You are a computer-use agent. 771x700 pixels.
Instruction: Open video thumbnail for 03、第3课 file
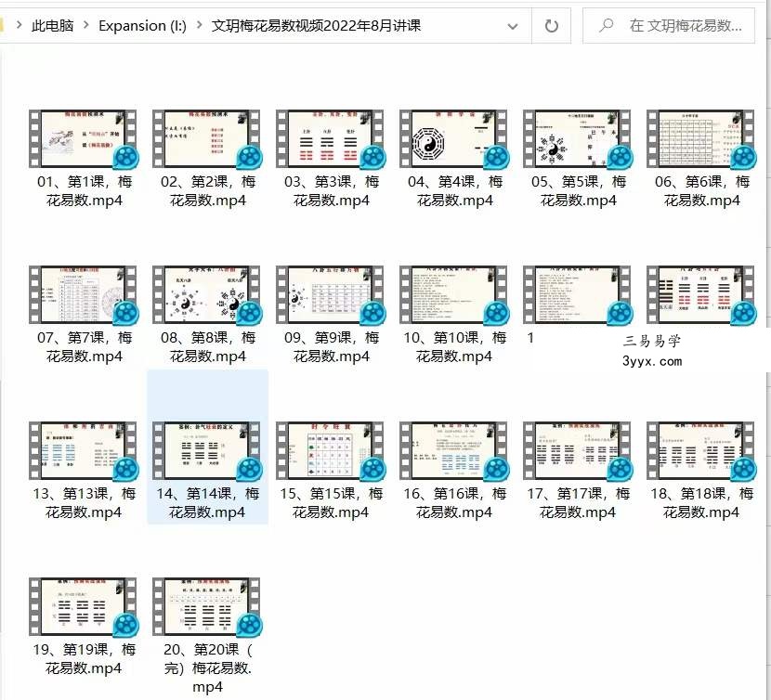tap(330, 138)
